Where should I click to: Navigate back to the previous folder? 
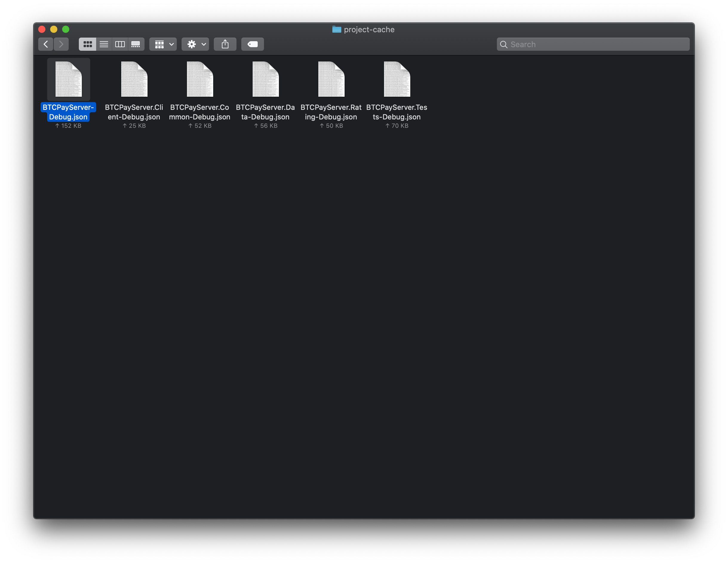pos(46,44)
